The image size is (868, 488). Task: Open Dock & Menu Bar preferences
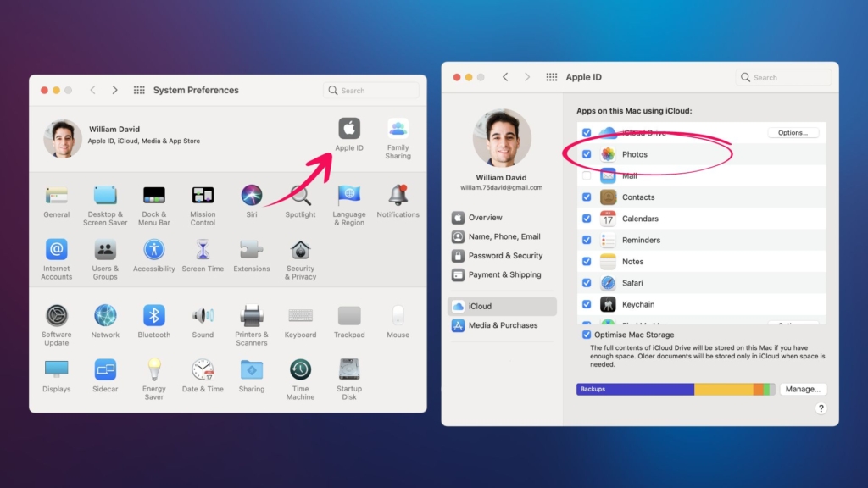tap(154, 206)
